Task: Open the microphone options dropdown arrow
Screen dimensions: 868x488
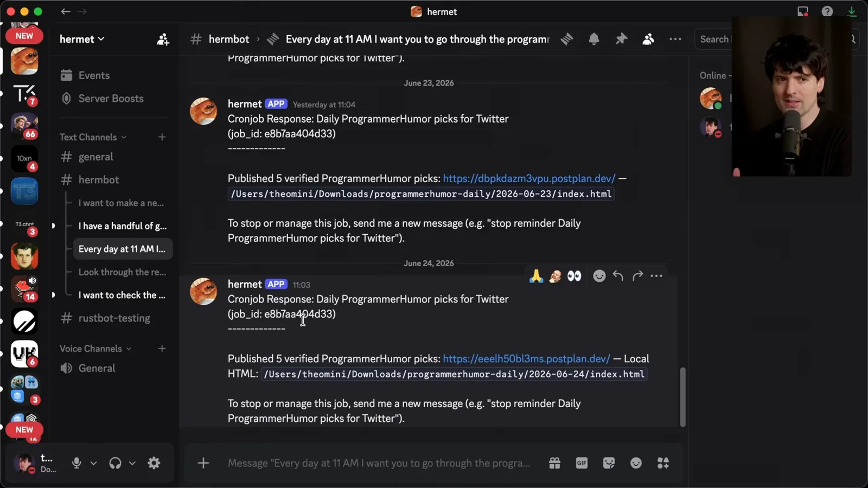Action: pyautogui.click(x=93, y=463)
